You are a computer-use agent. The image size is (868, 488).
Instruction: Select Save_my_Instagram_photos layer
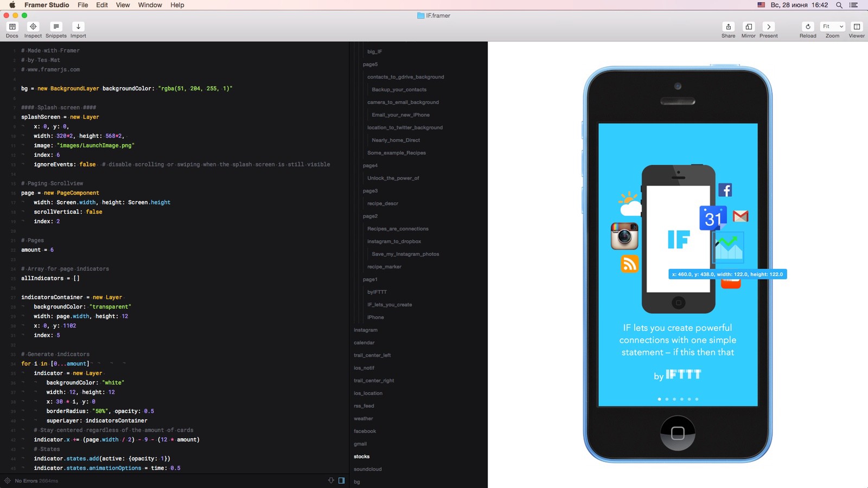405,254
